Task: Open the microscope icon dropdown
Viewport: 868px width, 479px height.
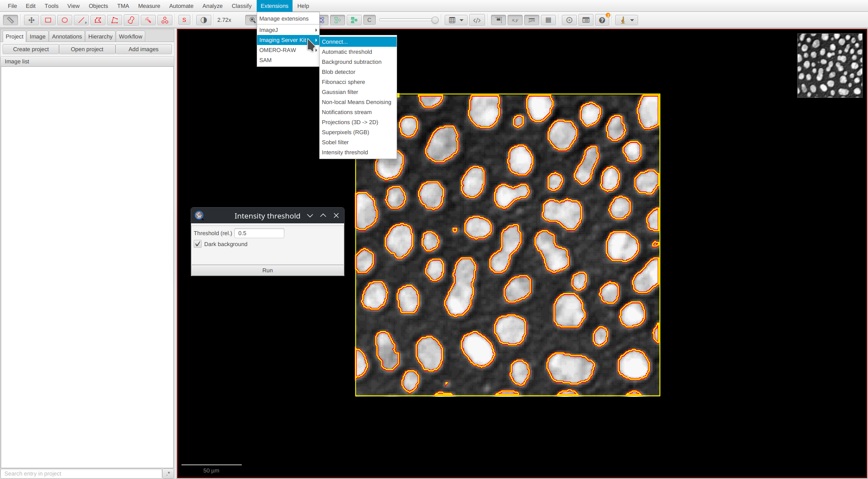Action: coord(627,20)
